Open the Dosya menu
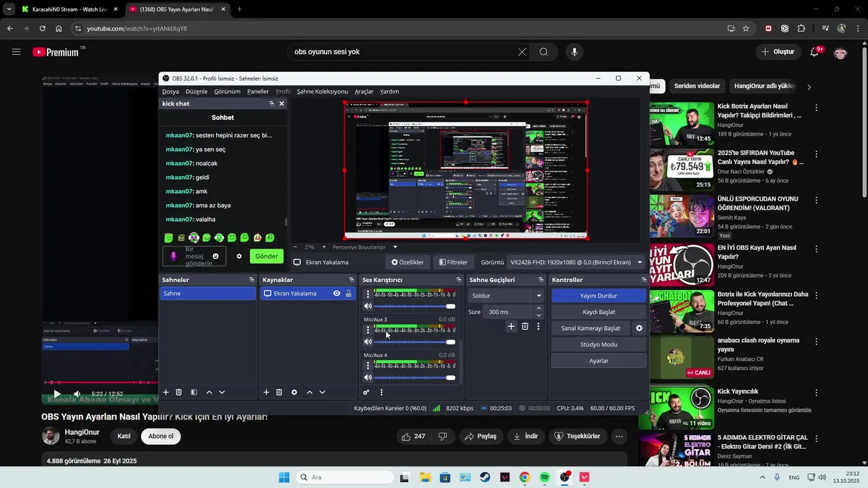Screen dimensions: 868x488 tap(171, 91)
